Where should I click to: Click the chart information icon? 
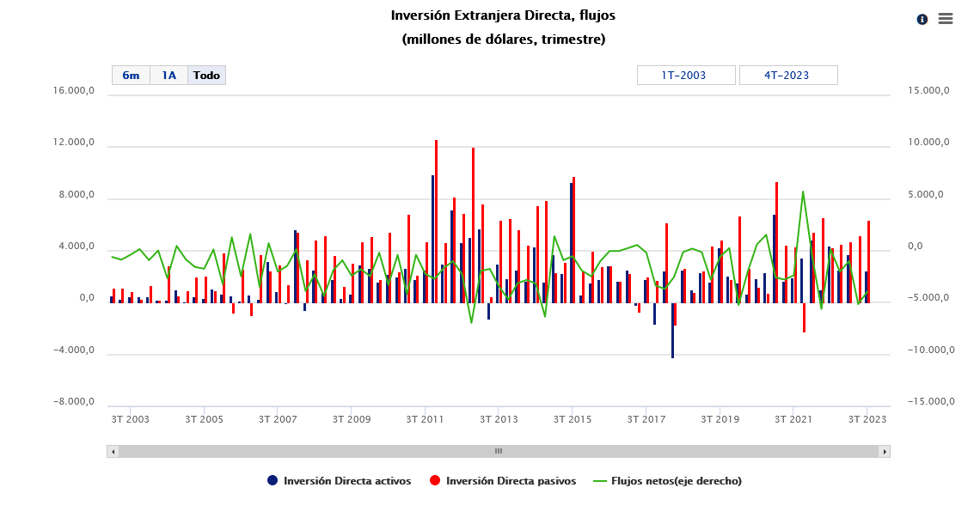point(922,19)
